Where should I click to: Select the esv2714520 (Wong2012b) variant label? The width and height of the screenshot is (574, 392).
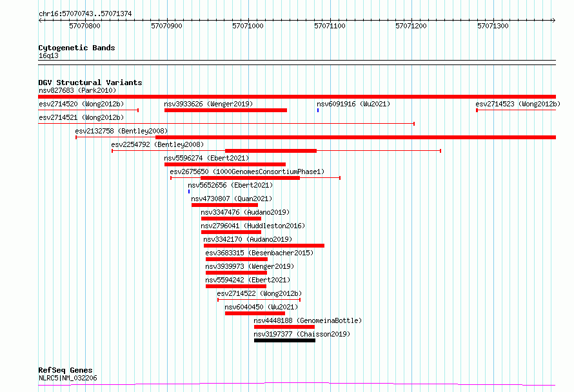pyautogui.click(x=81, y=104)
